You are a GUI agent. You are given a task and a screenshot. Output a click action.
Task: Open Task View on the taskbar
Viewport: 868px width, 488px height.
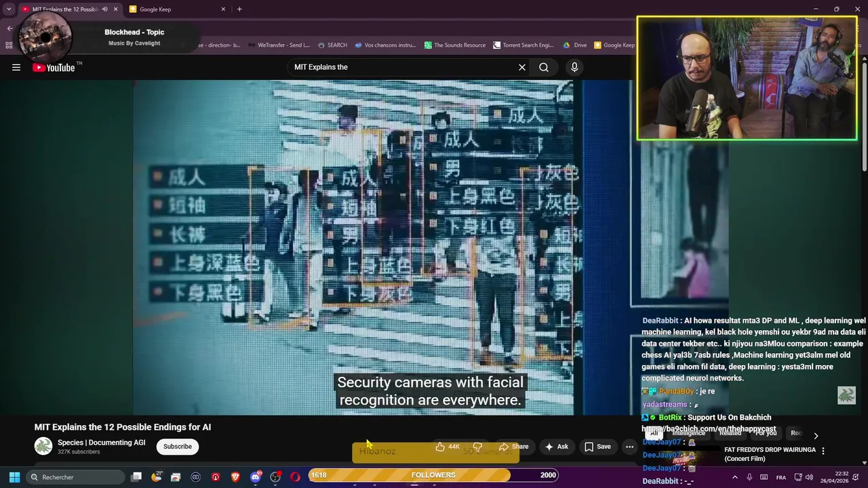(x=136, y=477)
